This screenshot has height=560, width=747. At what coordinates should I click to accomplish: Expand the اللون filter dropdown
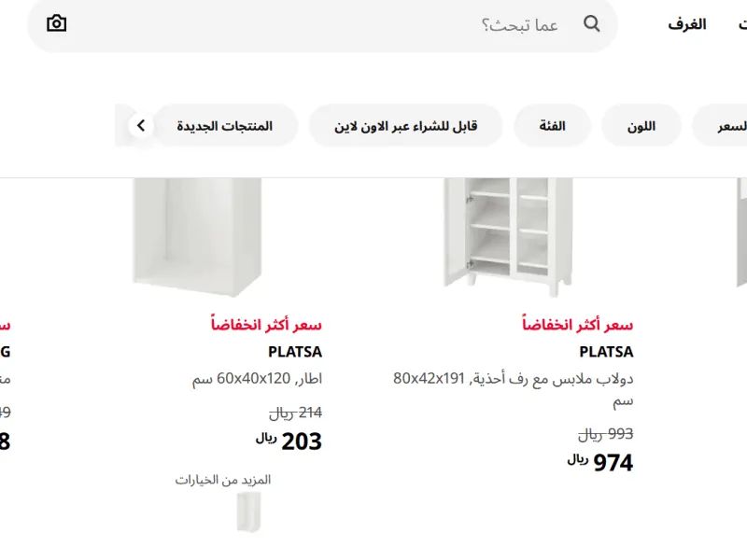[x=641, y=126]
